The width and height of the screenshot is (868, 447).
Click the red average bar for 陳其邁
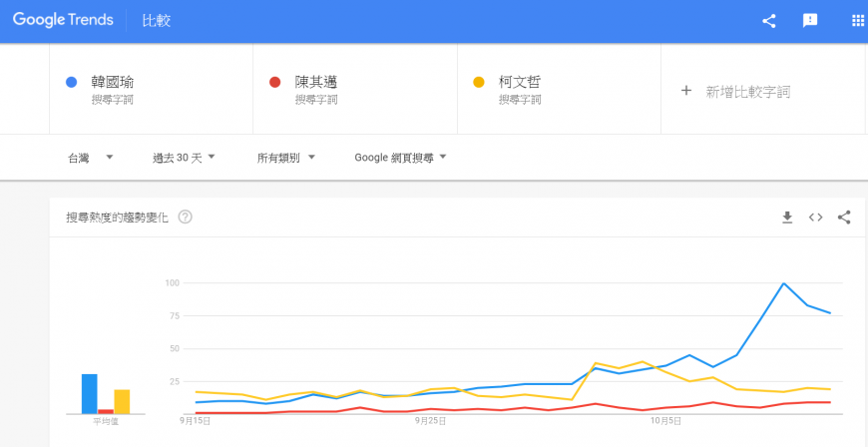106,411
